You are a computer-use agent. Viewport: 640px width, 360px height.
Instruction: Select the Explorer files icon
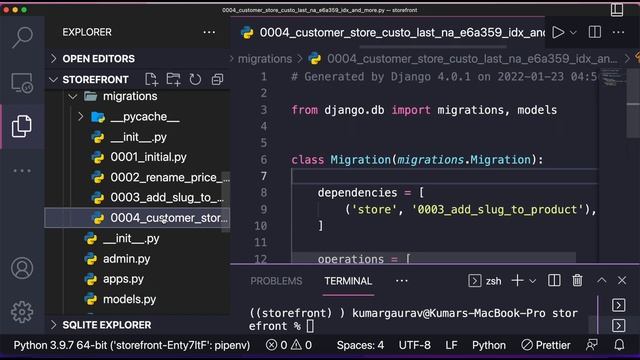[22, 126]
